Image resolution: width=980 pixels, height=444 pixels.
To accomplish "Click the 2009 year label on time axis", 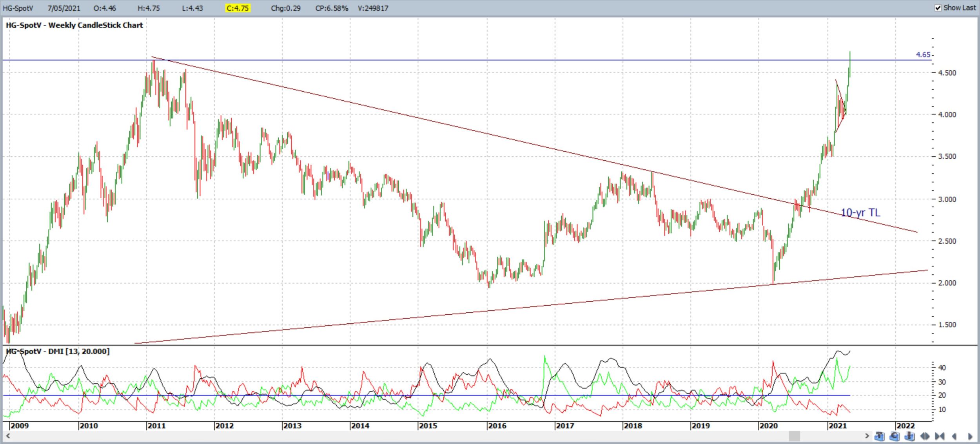I will (19, 426).
